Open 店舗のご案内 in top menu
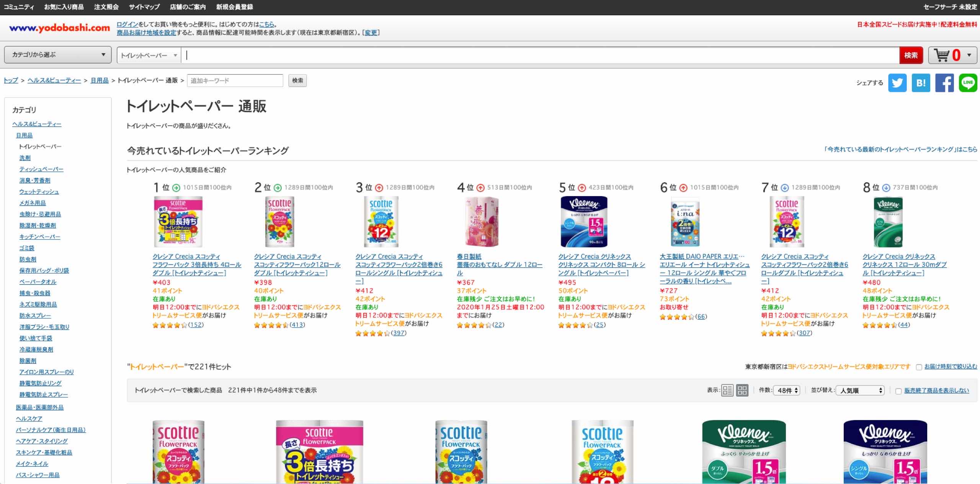This screenshot has height=484, width=980. (x=188, y=7)
